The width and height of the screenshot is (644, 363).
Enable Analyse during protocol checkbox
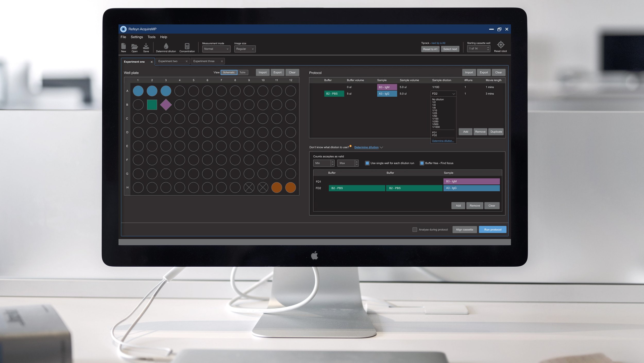(x=414, y=230)
